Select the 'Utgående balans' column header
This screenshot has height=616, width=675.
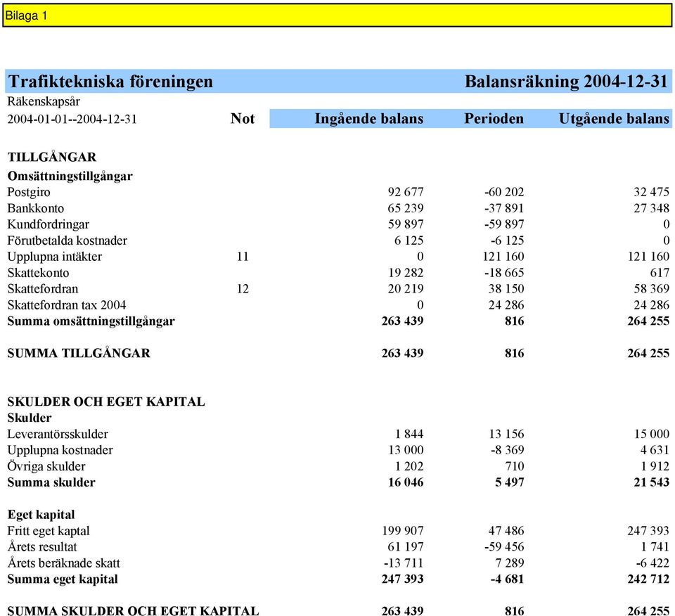pos(614,119)
